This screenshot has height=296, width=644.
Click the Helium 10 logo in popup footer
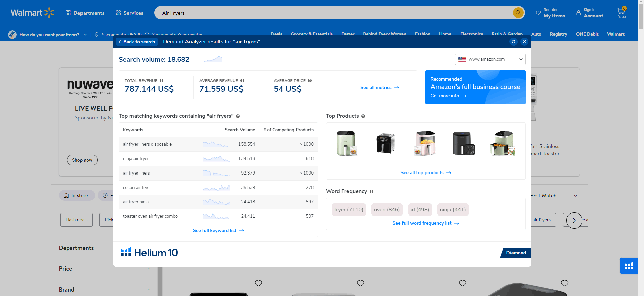coord(149,252)
